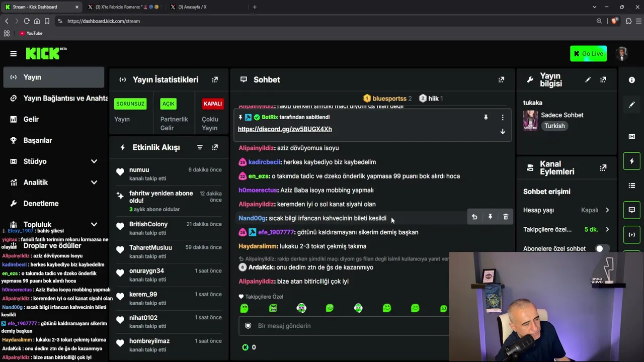This screenshot has height=362, width=644.
Task: Click Haydaralimm username in main chat
Action: (x=258, y=246)
